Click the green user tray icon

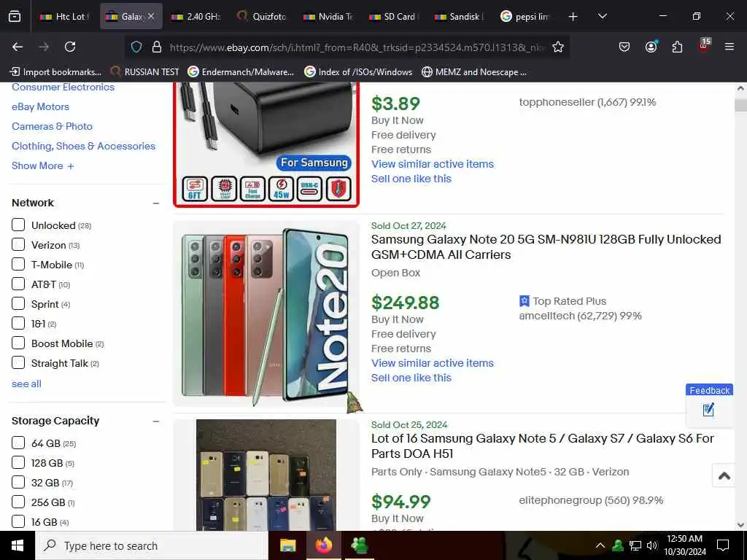618,545
